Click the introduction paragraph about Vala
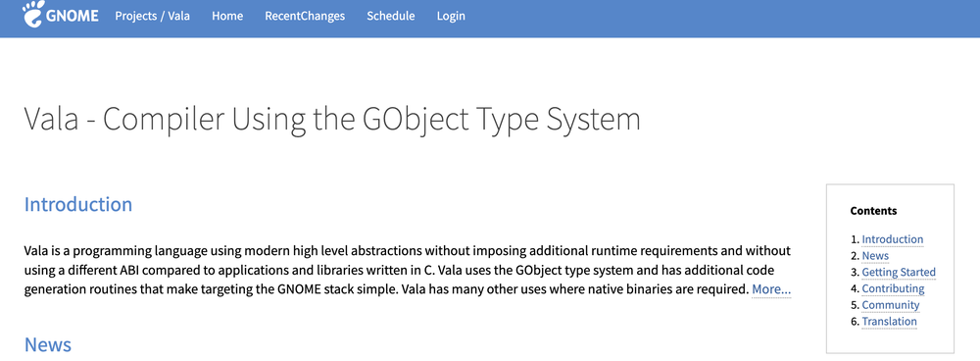Screen dimensions: 980x361 click(x=408, y=271)
